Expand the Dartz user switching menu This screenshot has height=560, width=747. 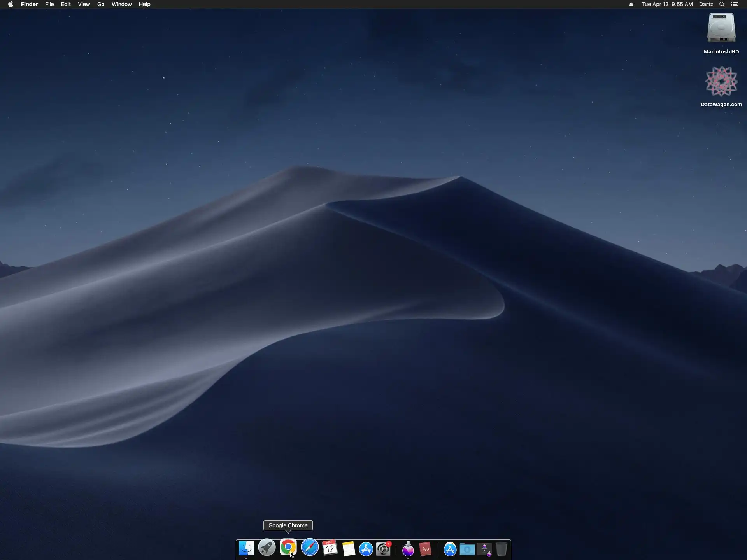click(706, 4)
